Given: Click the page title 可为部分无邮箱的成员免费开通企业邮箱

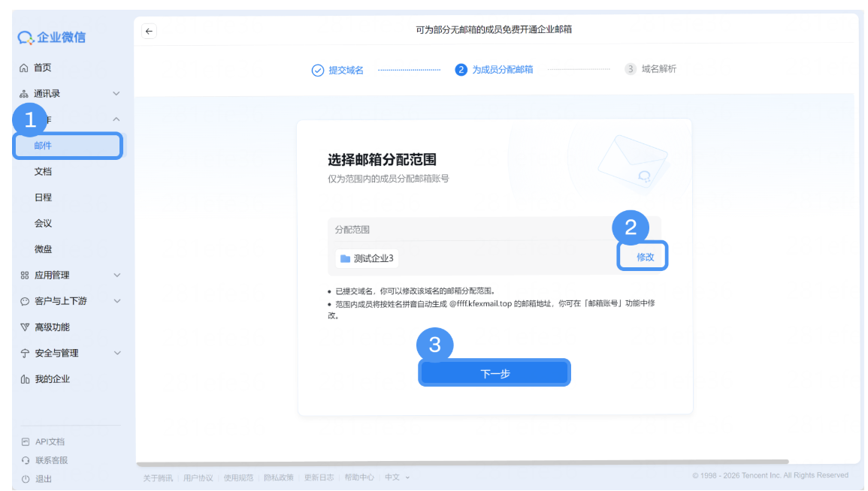Looking at the screenshot, I should pyautogui.click(x=494, y=29).
